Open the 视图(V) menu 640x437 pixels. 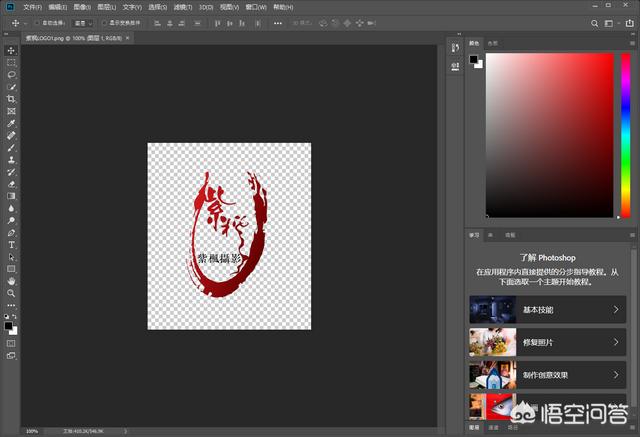[x=229, y=7]
